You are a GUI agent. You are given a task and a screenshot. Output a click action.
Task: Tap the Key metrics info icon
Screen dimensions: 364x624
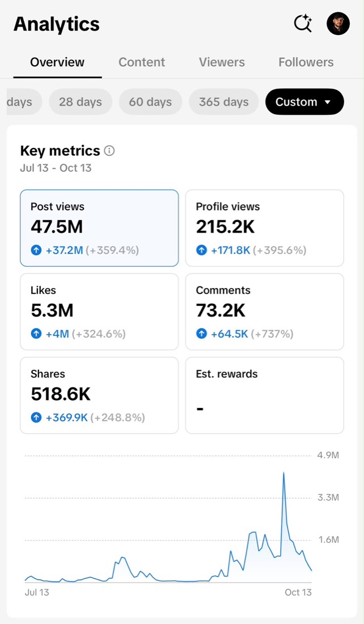coord(109,151)
